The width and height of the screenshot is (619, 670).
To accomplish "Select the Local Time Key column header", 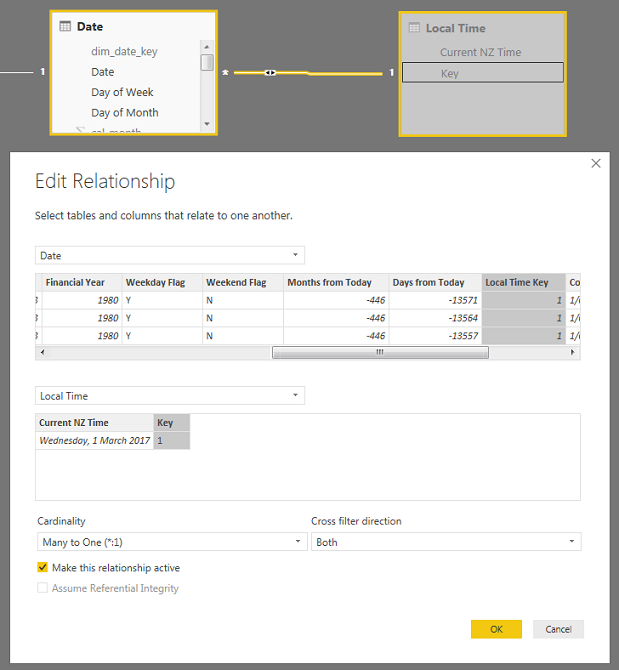I will 524,282.
